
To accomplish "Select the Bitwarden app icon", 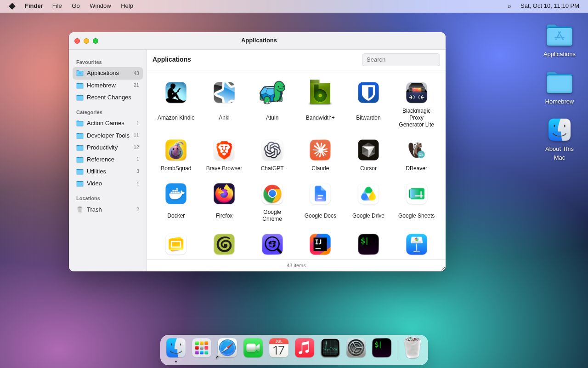I will 368,92.
